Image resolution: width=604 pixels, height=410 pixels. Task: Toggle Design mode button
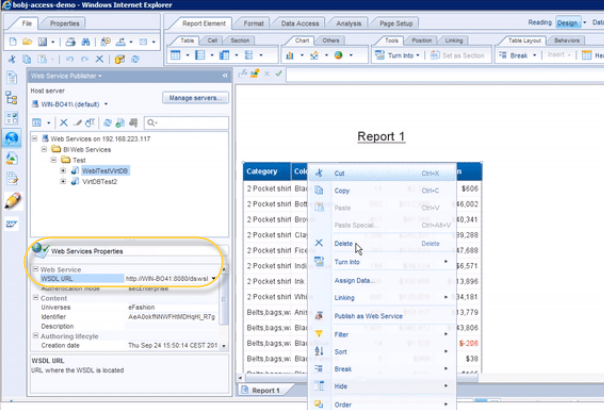pyautogui.click(x=568, y=23)
